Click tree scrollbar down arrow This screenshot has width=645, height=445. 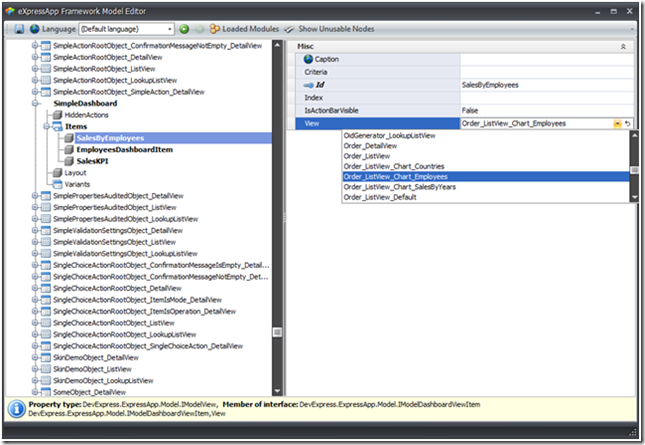tap(277, 391)
